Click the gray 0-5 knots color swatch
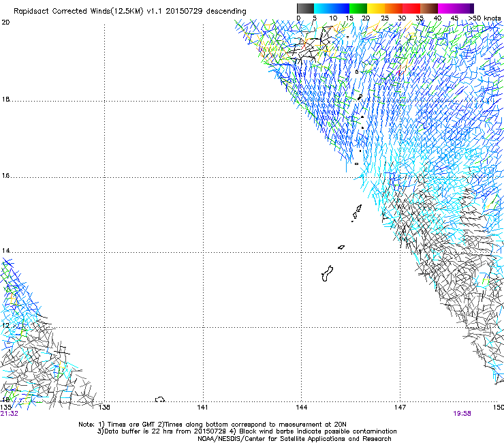Viewport: 504px width, 443px height. (x=305, y=8)
